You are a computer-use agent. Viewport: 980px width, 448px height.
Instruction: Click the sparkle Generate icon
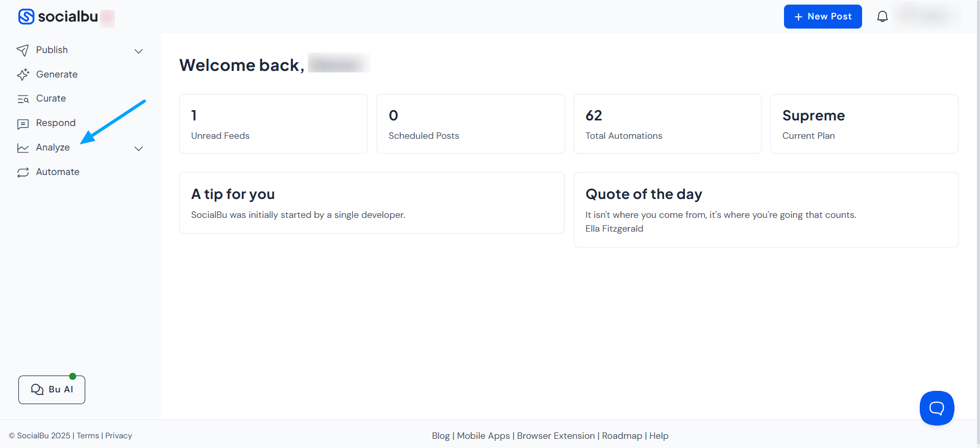tap(23, 74)
